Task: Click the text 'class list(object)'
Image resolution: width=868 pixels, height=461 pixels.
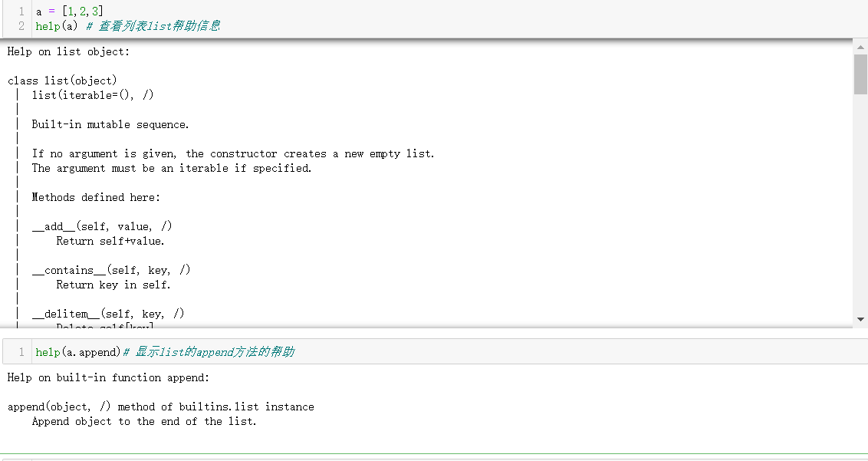Action: tap(63, 81)
